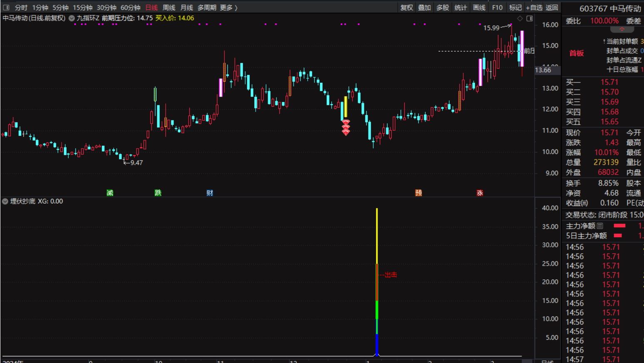The height and width of the screenshot is (363, 644).
Task: Open the 九指环Z indicator dropdown
Action: pyautogui.click(x=72, y=18)
